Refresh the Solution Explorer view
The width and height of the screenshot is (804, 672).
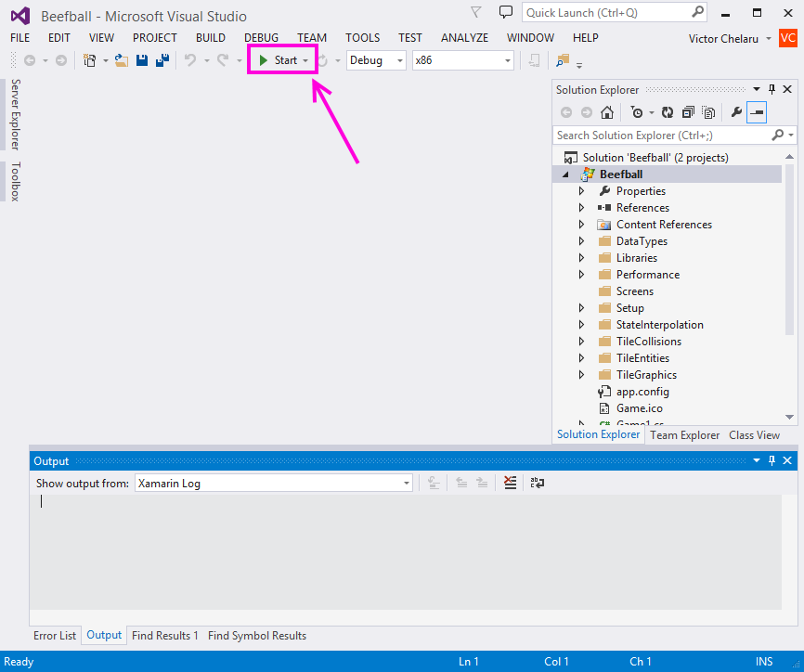667,112
